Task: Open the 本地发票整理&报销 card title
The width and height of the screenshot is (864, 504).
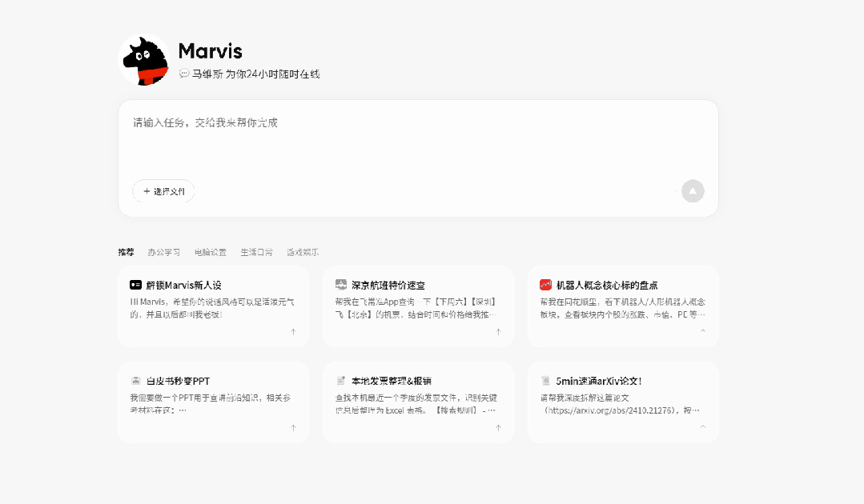Action: coord(392,381)
